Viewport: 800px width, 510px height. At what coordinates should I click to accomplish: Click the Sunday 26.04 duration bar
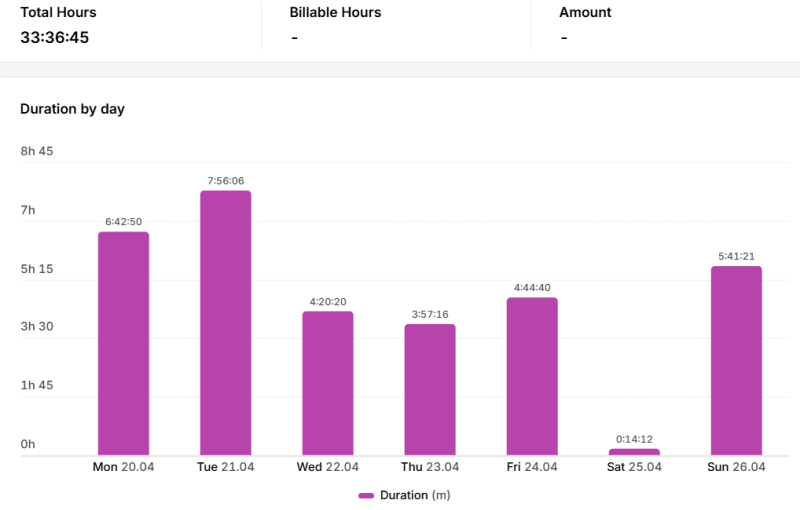coord(736,361)
